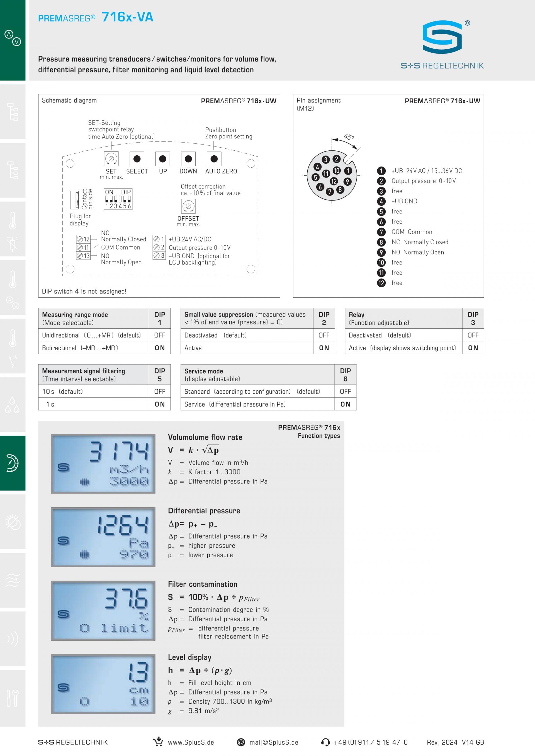
Task: Click the first network tree sidebar tab
Action: tap(13, 111)
